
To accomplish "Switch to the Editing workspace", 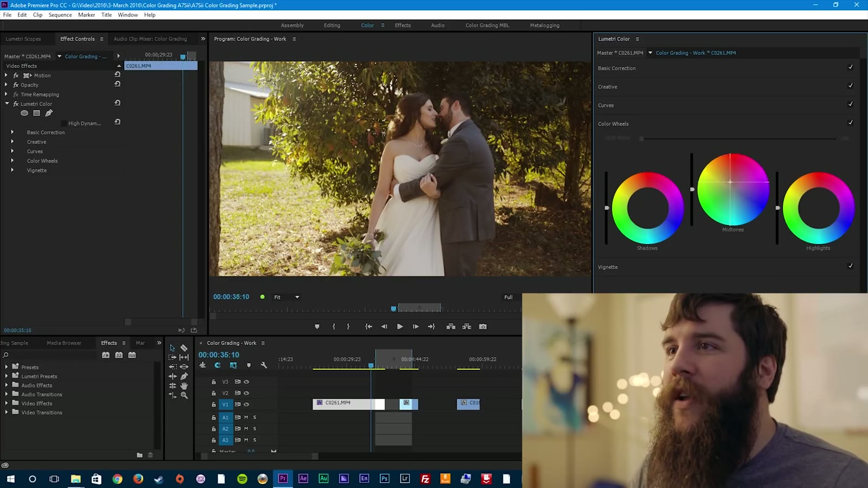I will coord(332,25).
